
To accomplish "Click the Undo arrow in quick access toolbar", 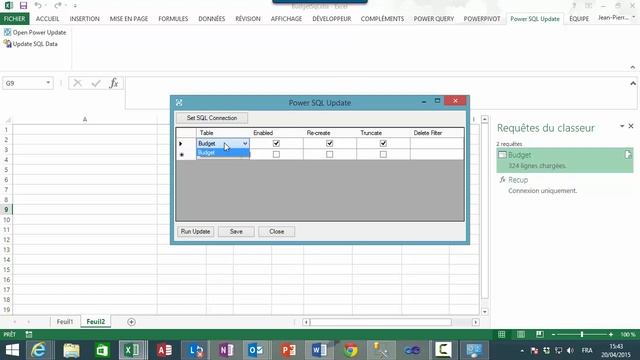I will click(x=38, y=5).
